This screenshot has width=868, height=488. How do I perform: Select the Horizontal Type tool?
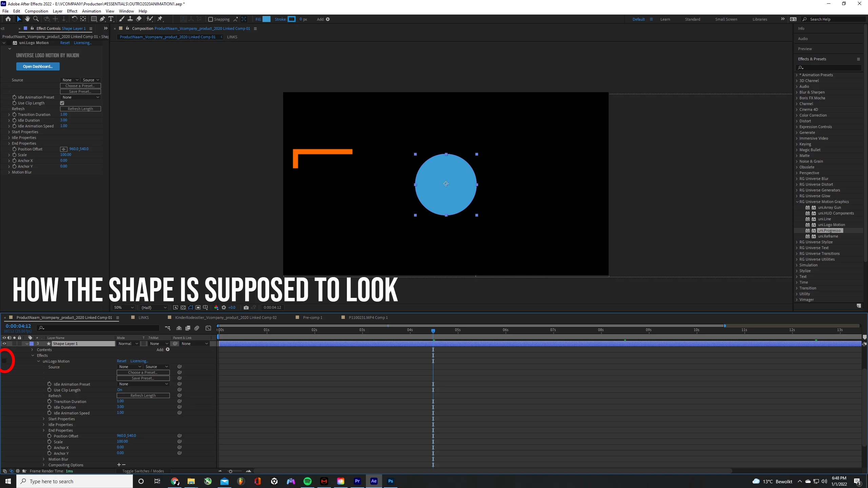(x=111, y=19)
